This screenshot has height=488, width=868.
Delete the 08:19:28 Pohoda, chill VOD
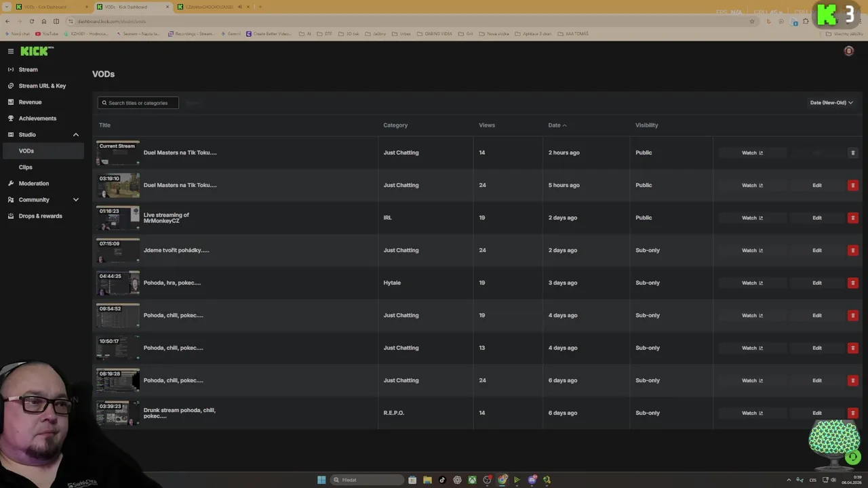pos(853,380)
